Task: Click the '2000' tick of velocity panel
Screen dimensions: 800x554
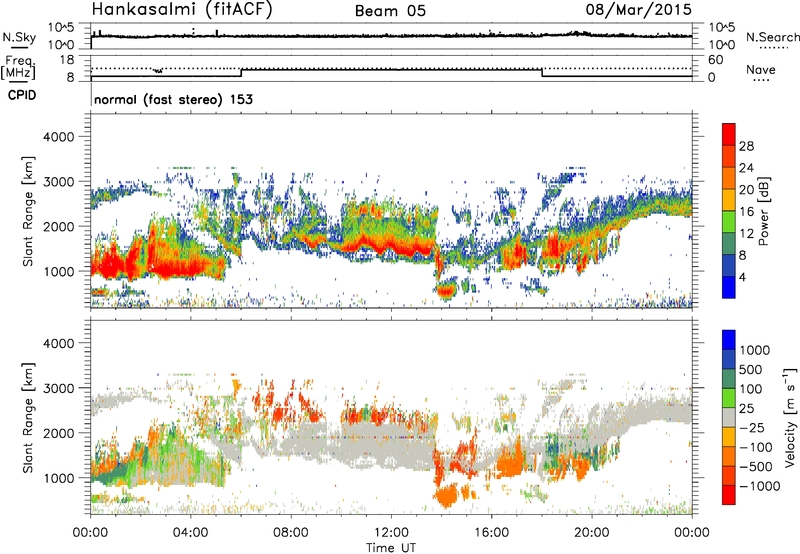Action: (x=58, y=433)
